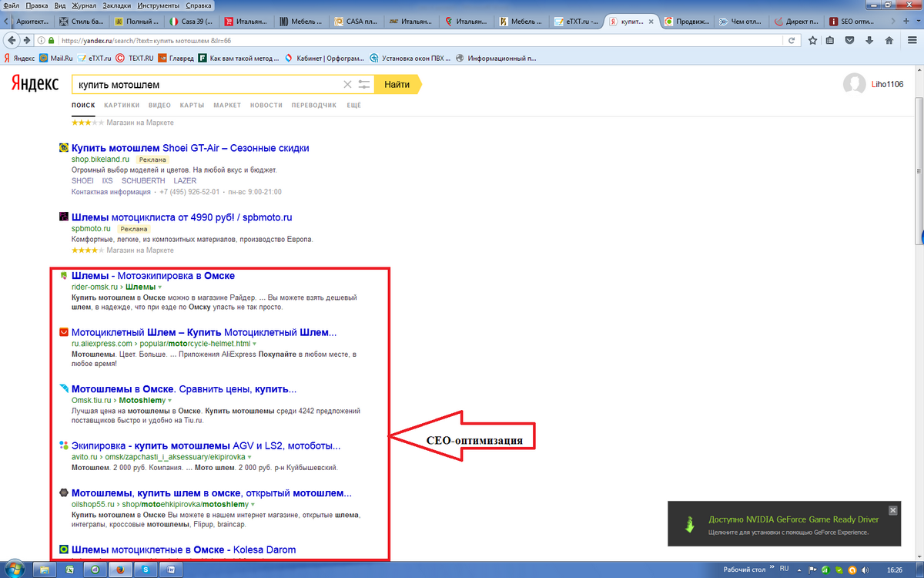This screenshot has width=924, height=578.
Task: Open the downloads arrow icon in toolbar
Action: 871,40
